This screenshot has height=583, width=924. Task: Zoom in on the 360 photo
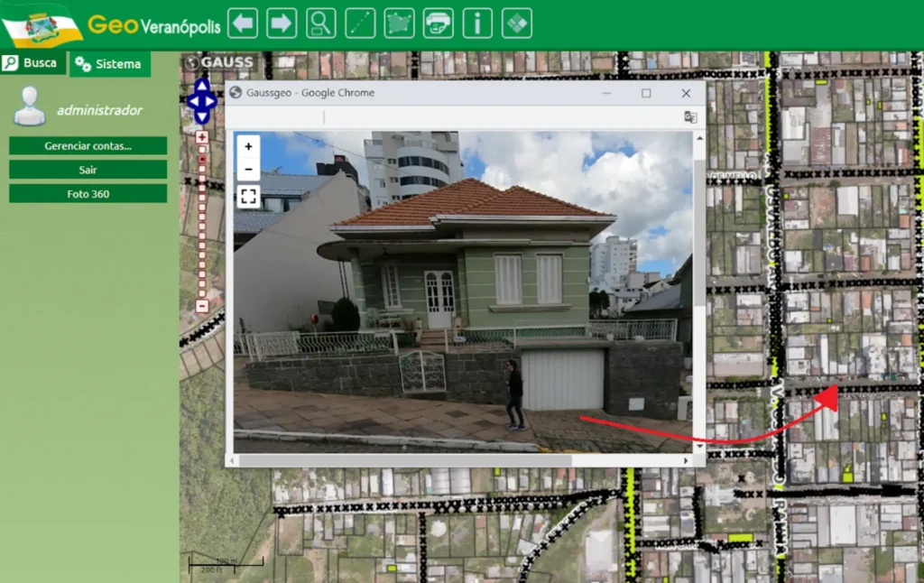[x=248, y=146]
